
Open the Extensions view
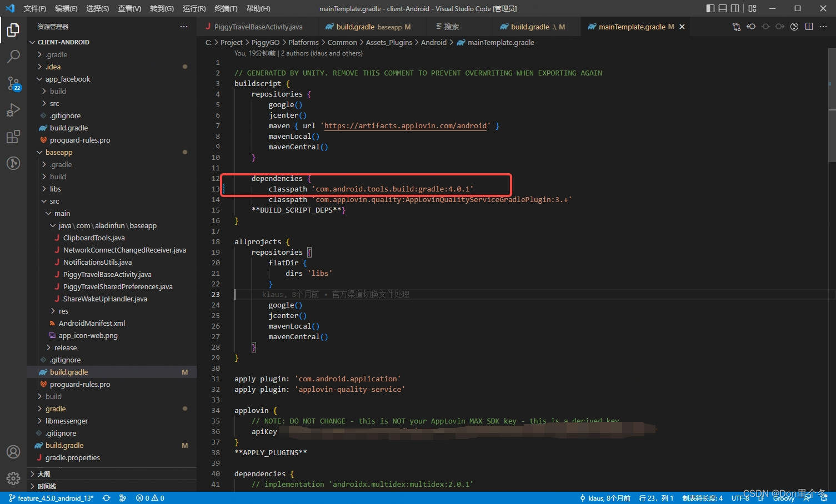click(13, 137)
